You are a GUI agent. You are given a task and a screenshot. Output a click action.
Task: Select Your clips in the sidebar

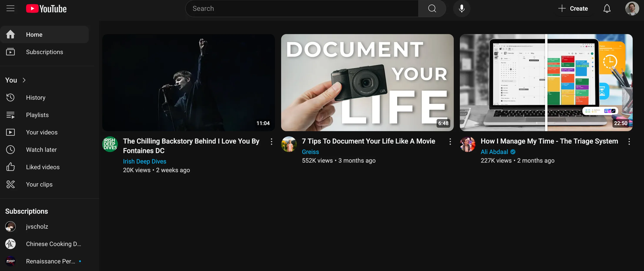tap(39, 184)
